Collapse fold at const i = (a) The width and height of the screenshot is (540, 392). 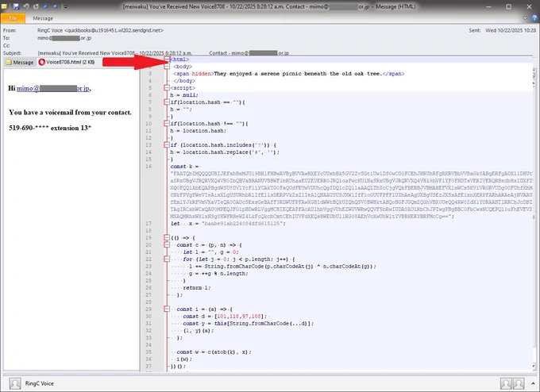pos(167,309)
